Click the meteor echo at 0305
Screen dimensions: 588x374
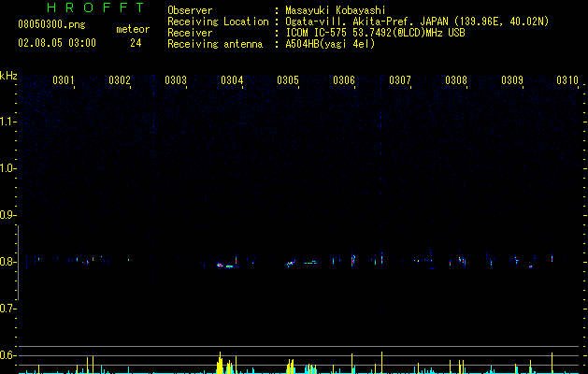(291, 263)
